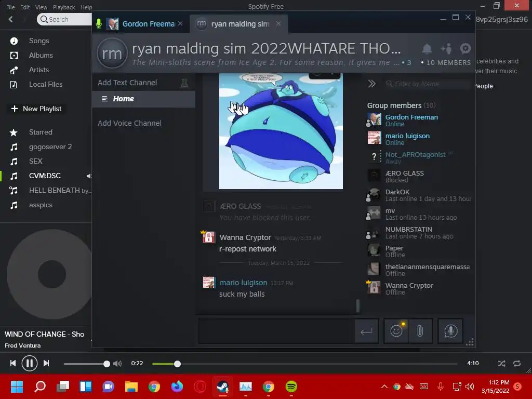Click mario luigison's name in chat
Viewport: 532px width, 399px height.
click(243, 283)
